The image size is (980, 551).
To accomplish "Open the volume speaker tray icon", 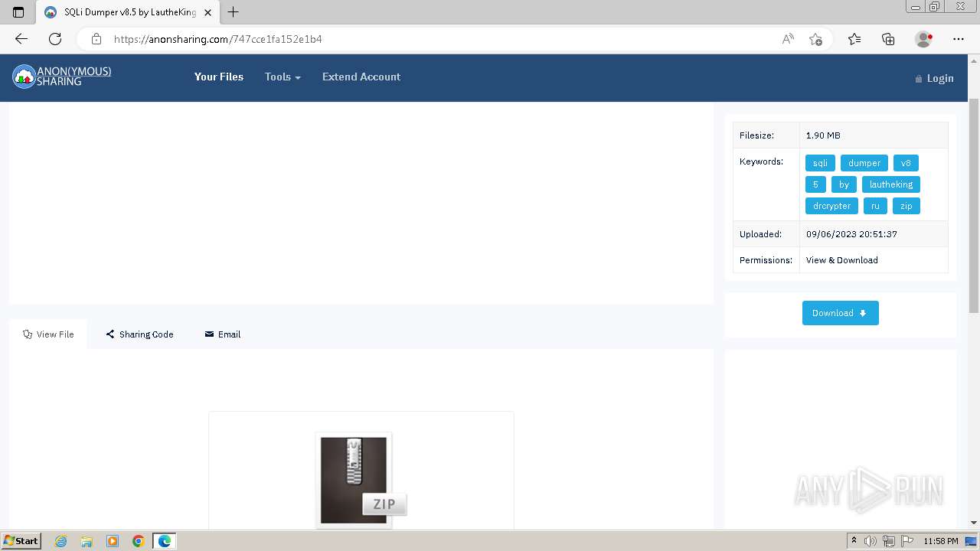I will (x=871, y=541).
